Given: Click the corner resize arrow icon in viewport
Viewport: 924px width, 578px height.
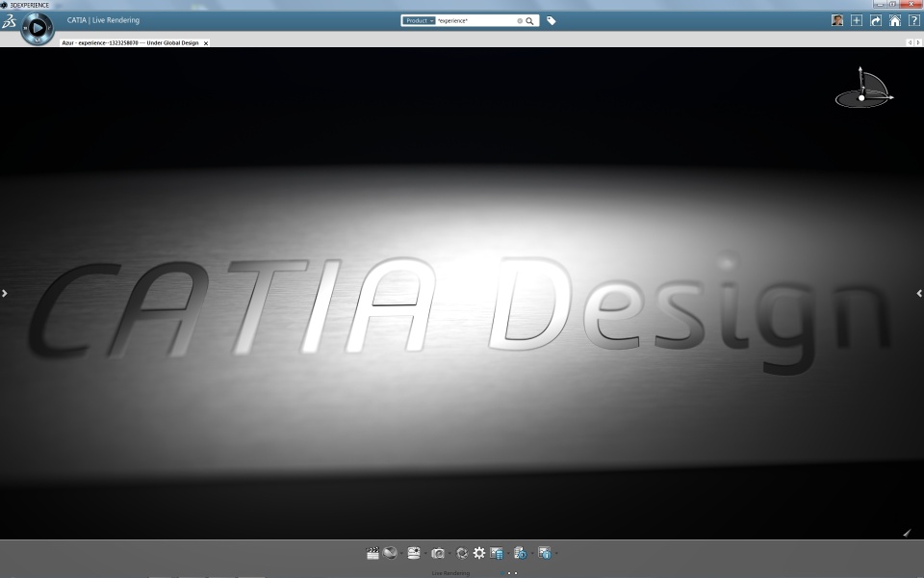Looking at the screenshot, I should coord(907,533).
